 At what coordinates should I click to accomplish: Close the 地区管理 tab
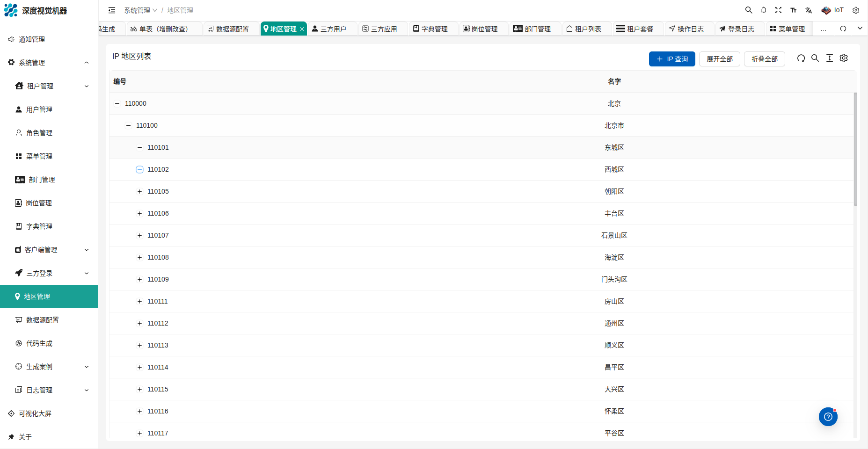pyautogui.click(x=302, y=29)
